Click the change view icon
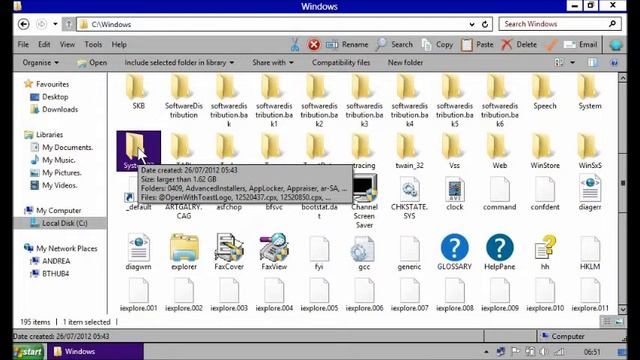Viewport: 640px width, 360px height. tap(559, 62)
